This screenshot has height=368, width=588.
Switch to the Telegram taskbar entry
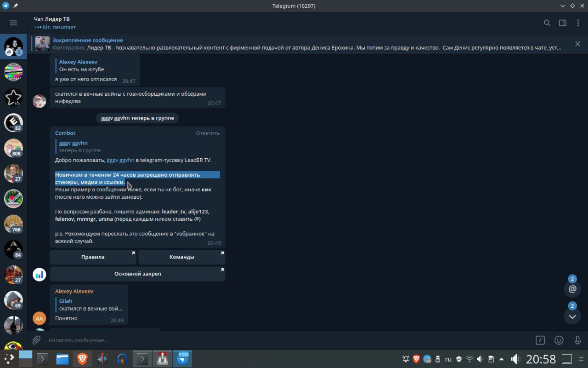(182, 359)
